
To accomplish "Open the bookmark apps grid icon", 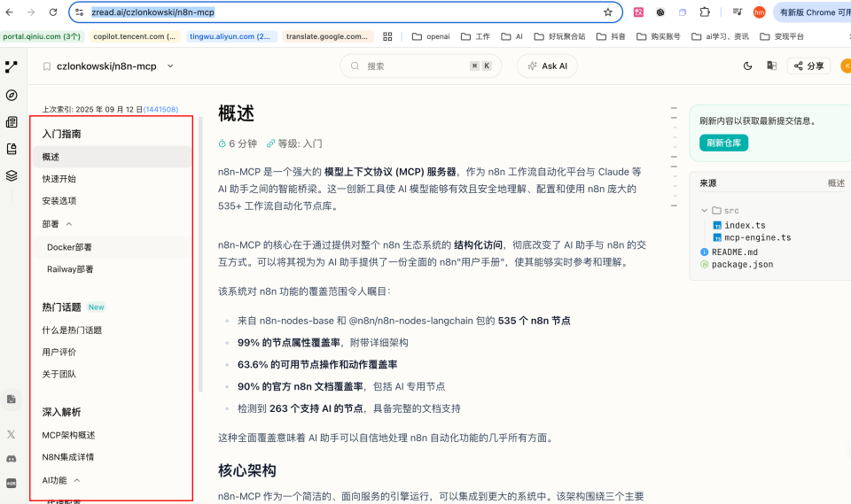I will coord(387,36).
